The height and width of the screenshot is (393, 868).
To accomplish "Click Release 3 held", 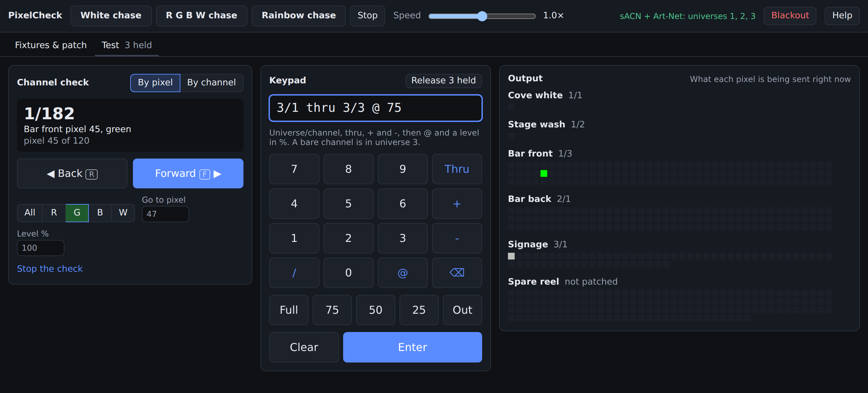I will pos(443,81).
